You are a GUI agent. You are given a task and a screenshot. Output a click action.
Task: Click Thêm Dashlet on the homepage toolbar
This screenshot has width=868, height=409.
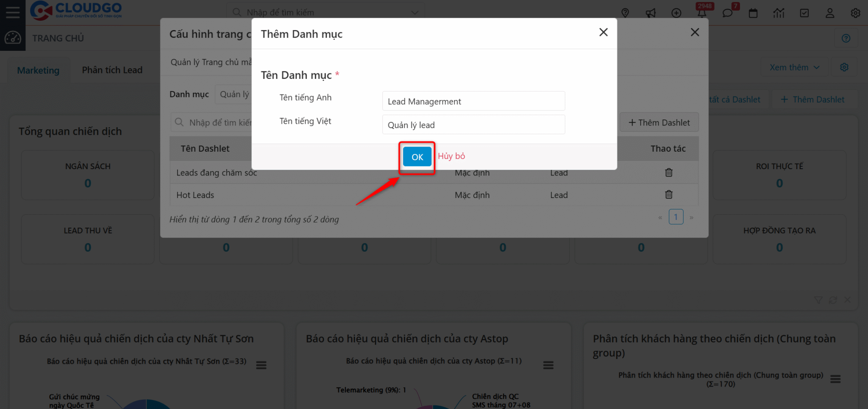pyautogui.click(x=813, y=100)
